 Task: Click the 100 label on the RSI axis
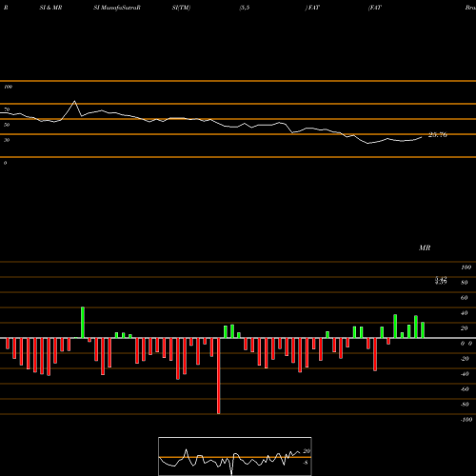[8, 87]
